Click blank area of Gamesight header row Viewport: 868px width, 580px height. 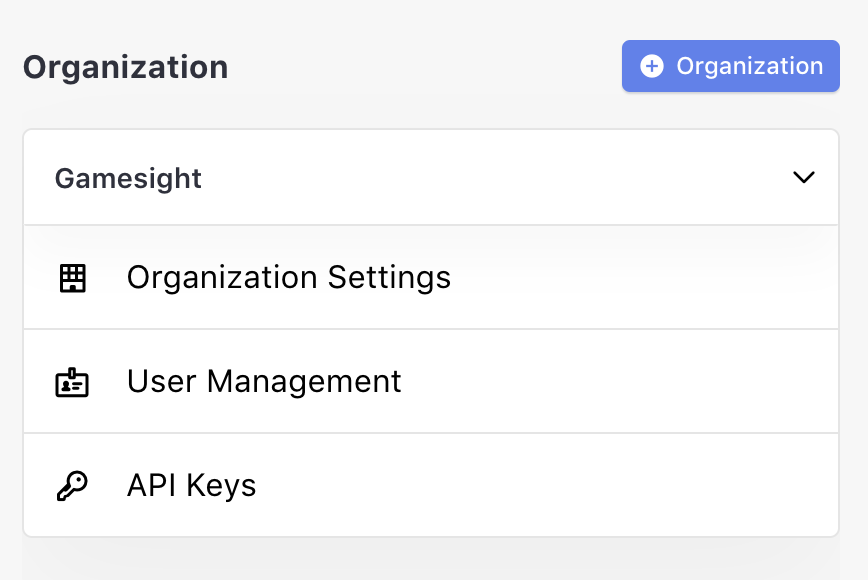click(x=500, y=178)
